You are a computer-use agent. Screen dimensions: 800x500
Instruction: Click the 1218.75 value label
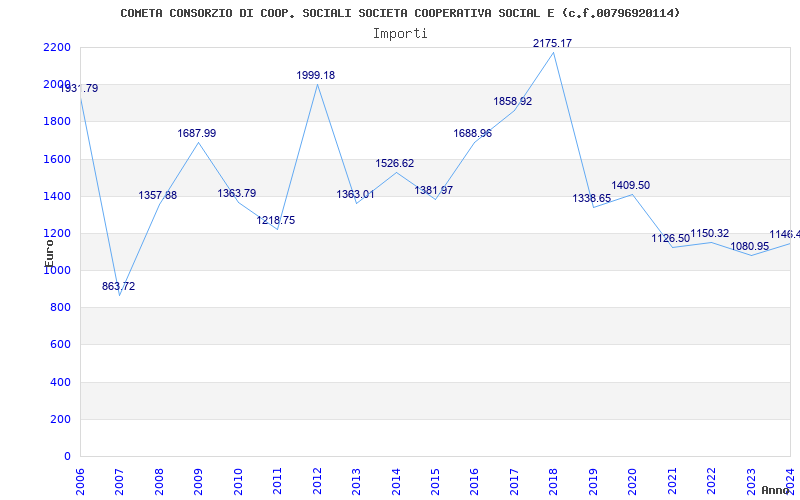pyautogui.click(x=276, y=221)
